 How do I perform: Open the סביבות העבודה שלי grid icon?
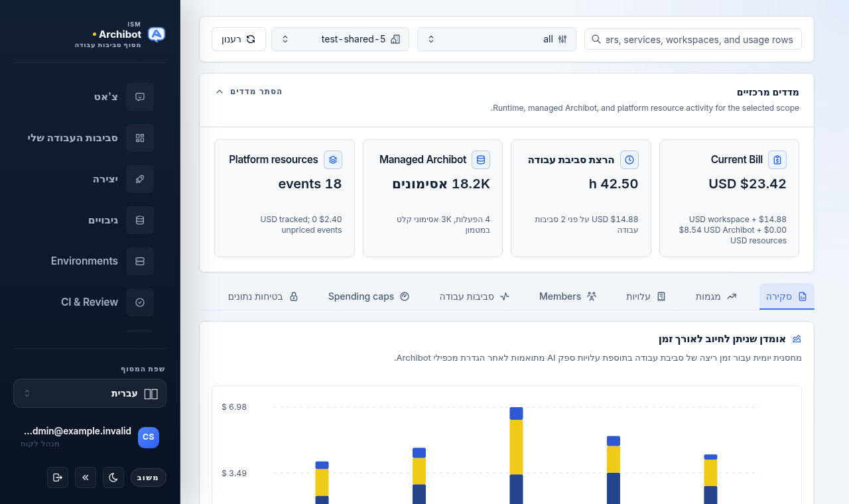140,138
